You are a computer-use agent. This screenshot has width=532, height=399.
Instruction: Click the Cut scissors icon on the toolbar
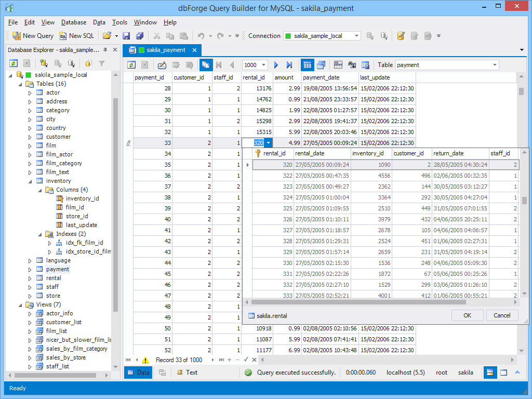(x=157, y=35)
